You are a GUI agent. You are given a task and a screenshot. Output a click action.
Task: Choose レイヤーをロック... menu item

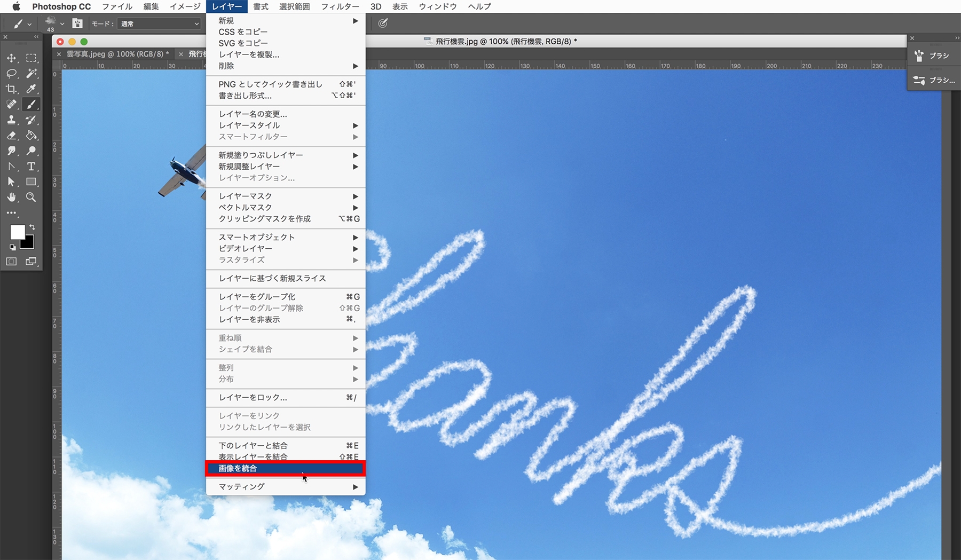pyautogui.click(x=286, y=397)
